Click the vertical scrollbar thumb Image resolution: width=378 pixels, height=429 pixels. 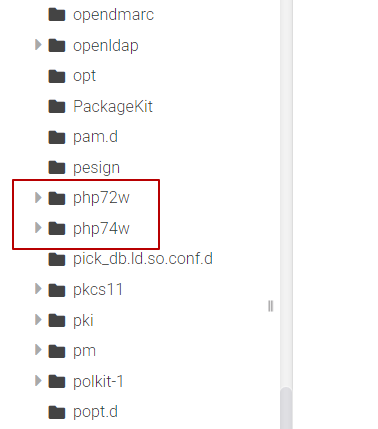pos(286,408)
